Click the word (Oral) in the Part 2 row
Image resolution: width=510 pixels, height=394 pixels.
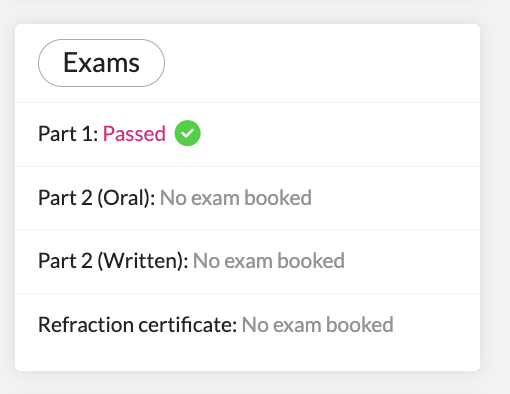click(126, 198)
